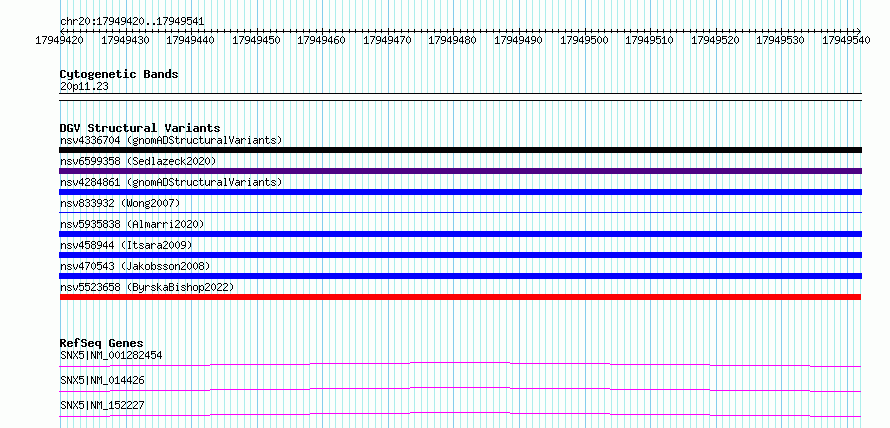This screenshot has width=890, height=428.
Task: Open variant label nsv470543 (Jakobsson2008)
Action: 135,266
